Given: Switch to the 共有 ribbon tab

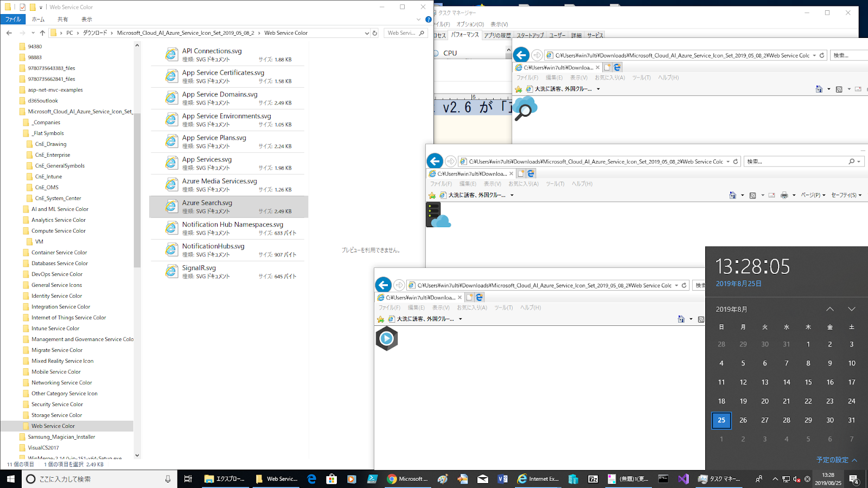Looking at the screenshot, I should click(x=63, y=20).
